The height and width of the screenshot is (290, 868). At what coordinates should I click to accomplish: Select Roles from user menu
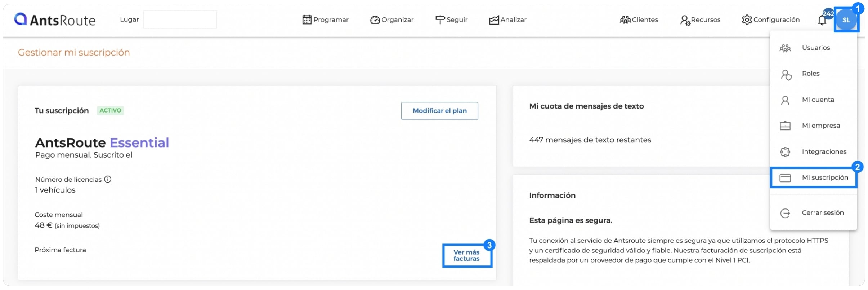coord(814,74)
